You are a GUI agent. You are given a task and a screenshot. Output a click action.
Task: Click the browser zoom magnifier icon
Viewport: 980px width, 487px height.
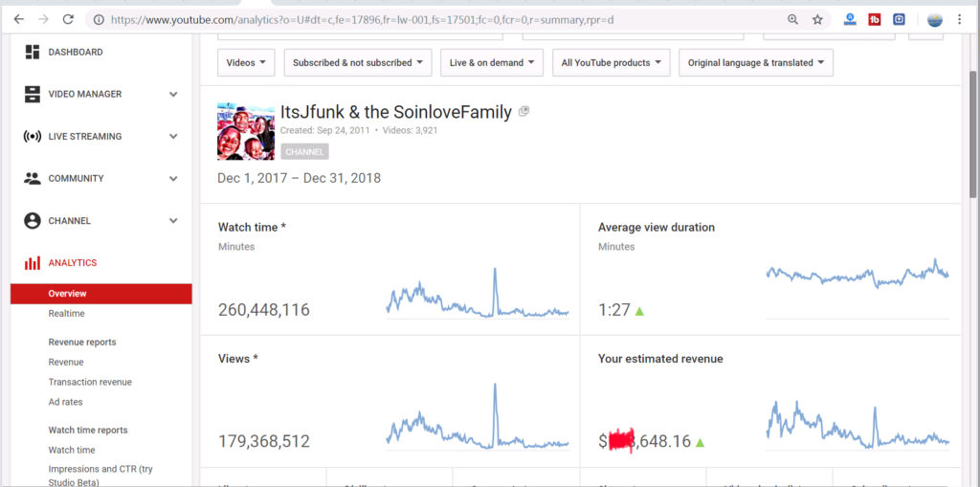[792, 19]
